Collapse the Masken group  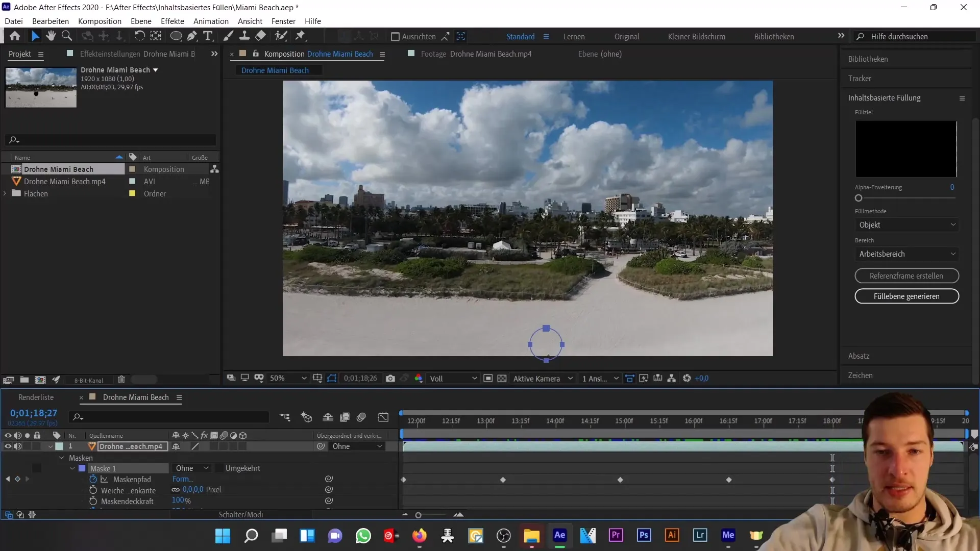(x=62, y=458)
